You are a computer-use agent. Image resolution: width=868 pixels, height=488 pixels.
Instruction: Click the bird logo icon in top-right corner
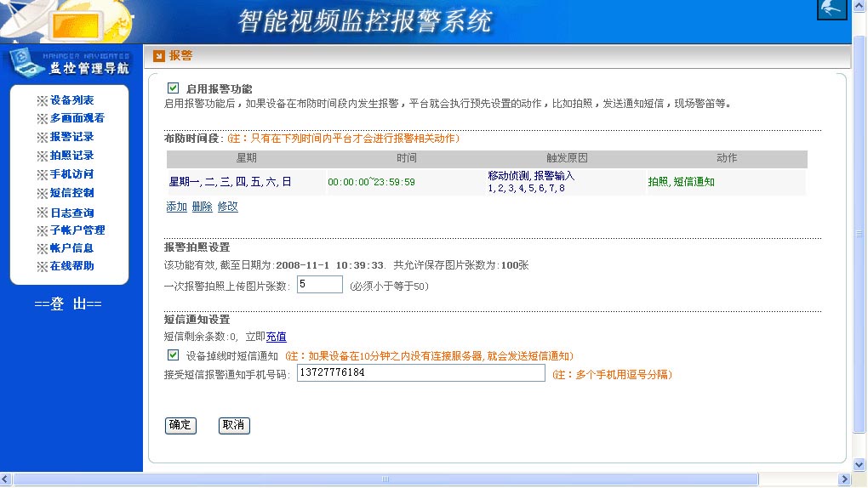click(x=831, y=9)
